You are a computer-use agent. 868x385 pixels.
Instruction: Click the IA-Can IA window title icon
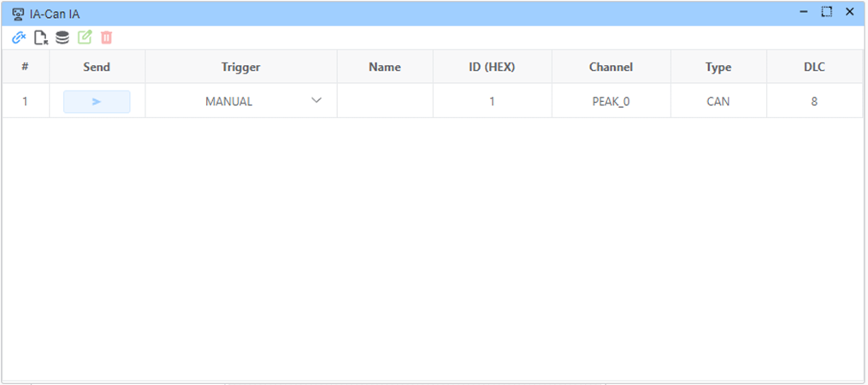pyautogui.click(x=18, y=13)
